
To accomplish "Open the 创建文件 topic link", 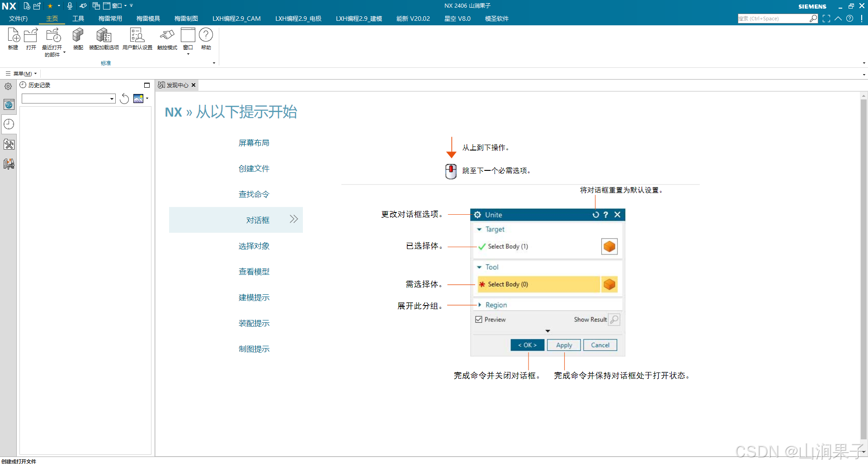I will [254, 169].
